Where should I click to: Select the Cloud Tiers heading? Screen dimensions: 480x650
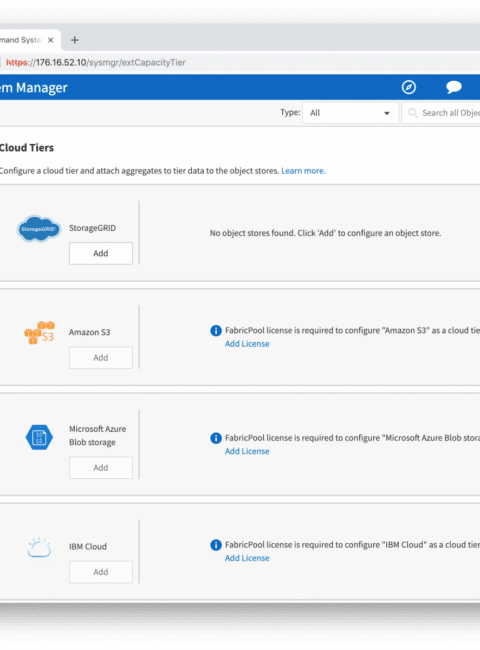(27, 148)
